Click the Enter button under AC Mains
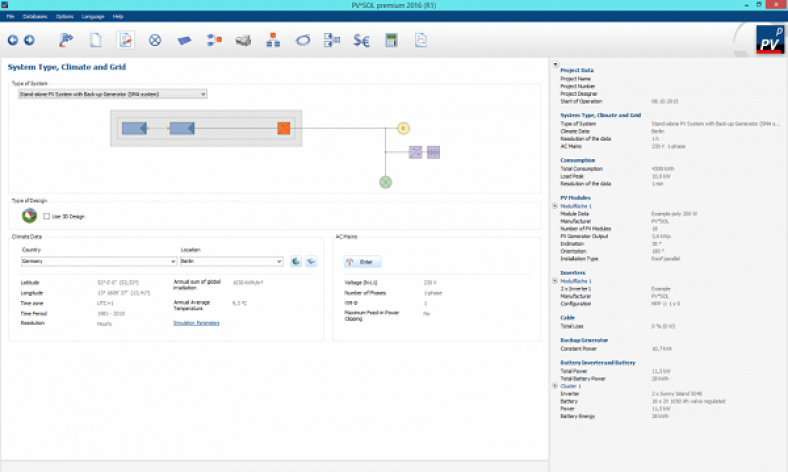This screenshot has height=472, width=788. (361, 262)
